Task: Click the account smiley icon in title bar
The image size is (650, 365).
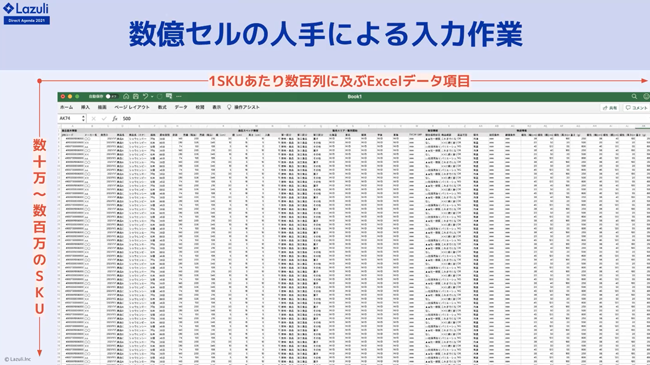Action: click(646, 96)
